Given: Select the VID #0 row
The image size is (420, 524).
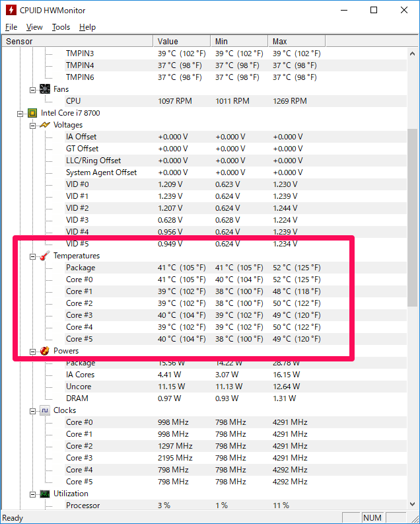Looking at the screenshot, I should (x=236, y=184).
